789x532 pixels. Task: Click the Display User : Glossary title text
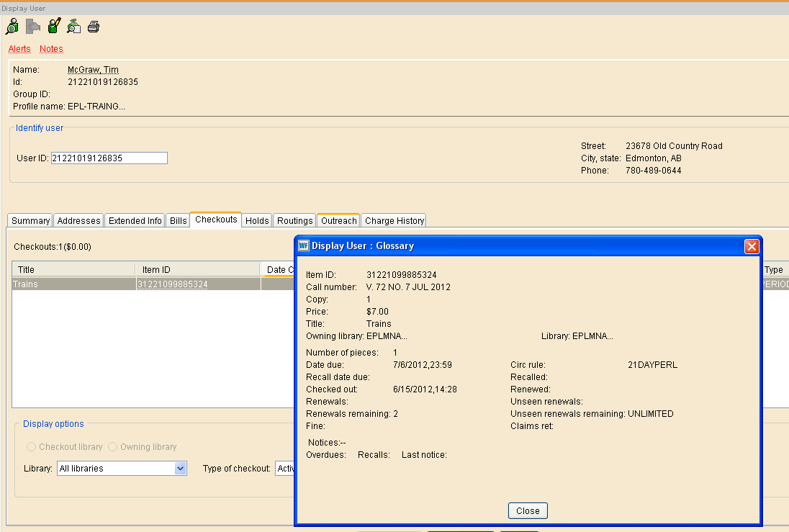pyautogui.click(x=363, y=245)
